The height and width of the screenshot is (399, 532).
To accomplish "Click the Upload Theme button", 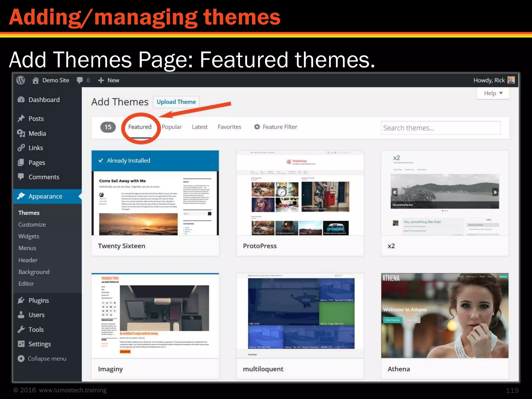I will 176,102.
